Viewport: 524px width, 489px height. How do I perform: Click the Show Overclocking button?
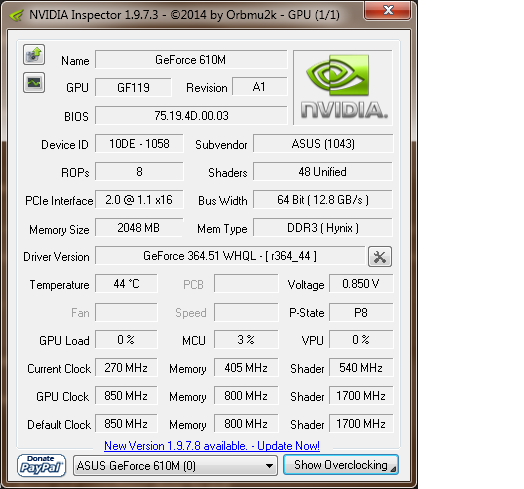pos(341,465)
